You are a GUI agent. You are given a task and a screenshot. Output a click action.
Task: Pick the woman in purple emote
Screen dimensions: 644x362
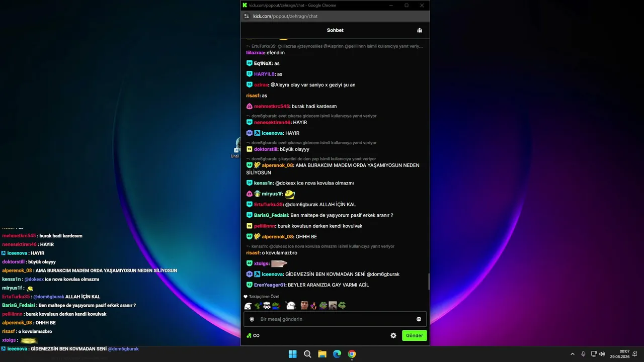point(313,305)
